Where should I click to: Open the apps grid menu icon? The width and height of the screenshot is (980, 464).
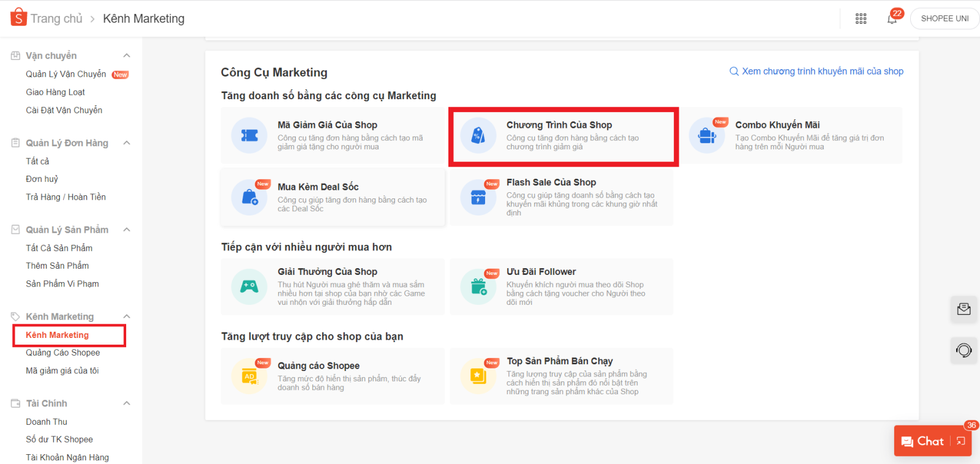pos(861,19)
